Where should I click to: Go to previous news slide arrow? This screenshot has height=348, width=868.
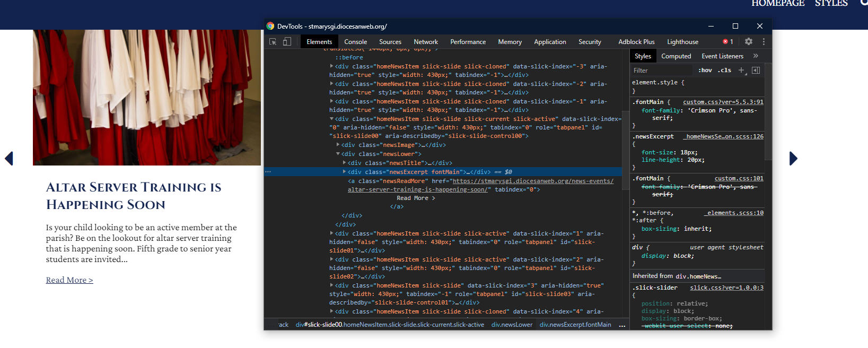coord(9,159)
